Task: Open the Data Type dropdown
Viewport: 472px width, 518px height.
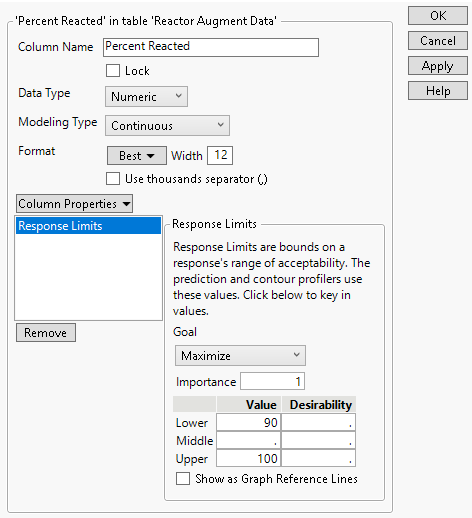Action: [146, 97]
